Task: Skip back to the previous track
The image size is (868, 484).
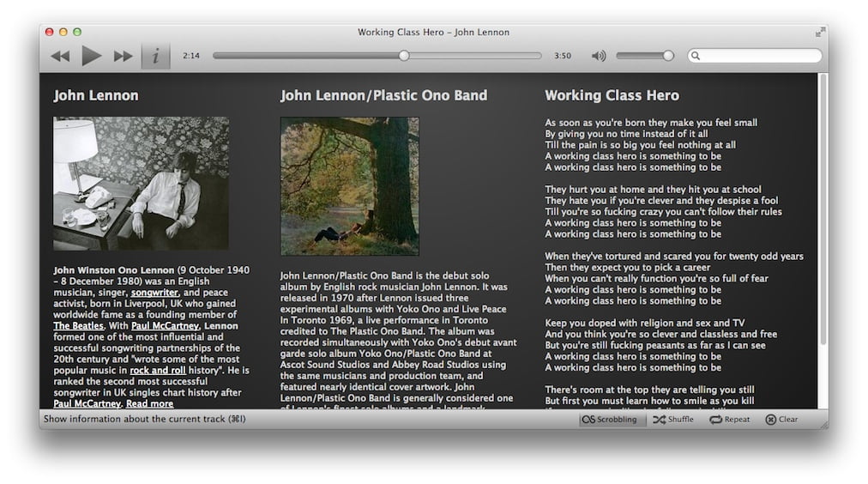Action: click(60, 56)
